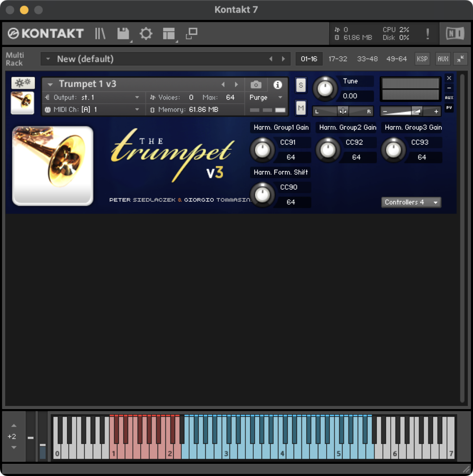Collapse rack view with the arrows icon
The image size is (473, 476).
[x=460, y=59]
